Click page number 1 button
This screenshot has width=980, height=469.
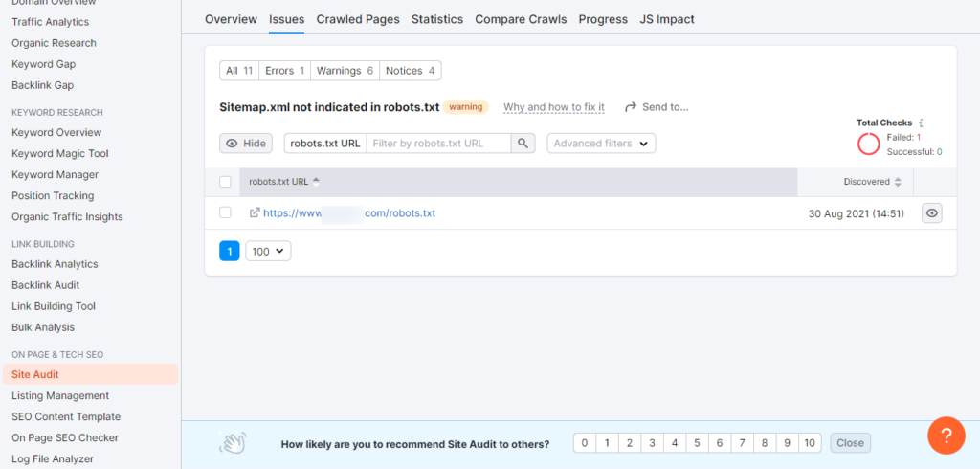click(230, 252)
